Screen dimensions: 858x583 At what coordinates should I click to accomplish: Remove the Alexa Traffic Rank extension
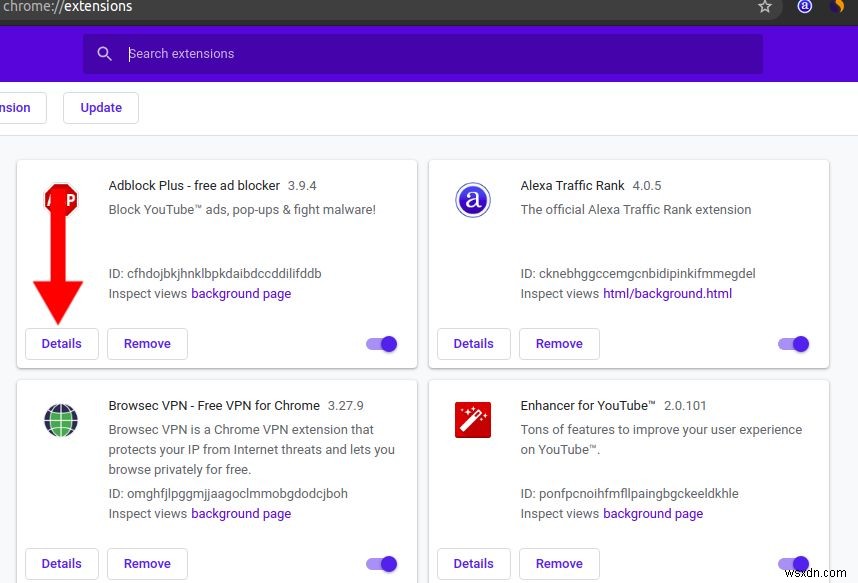559,344
